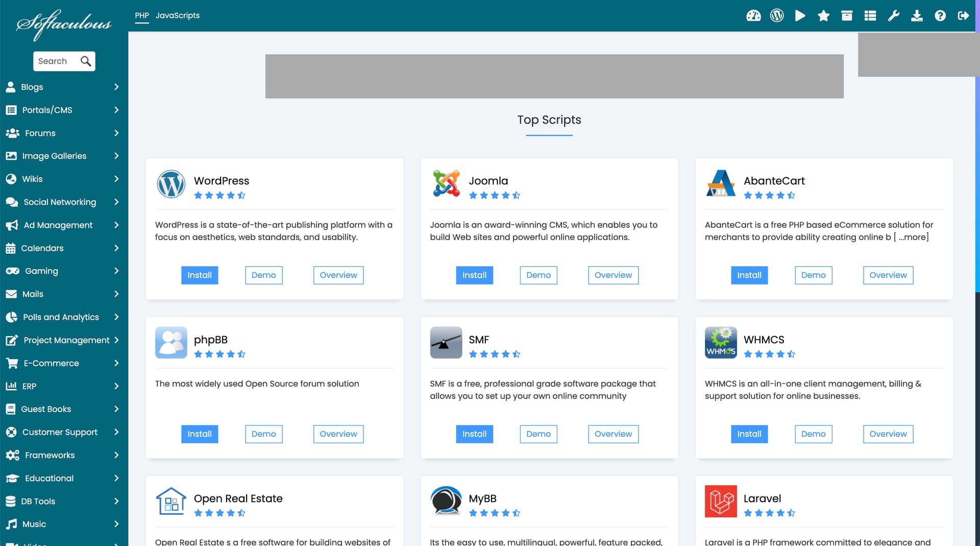Click the help question mark icon
Image resolution: width=980 pixels, height=546 pixels.
(x=940, y=16)
